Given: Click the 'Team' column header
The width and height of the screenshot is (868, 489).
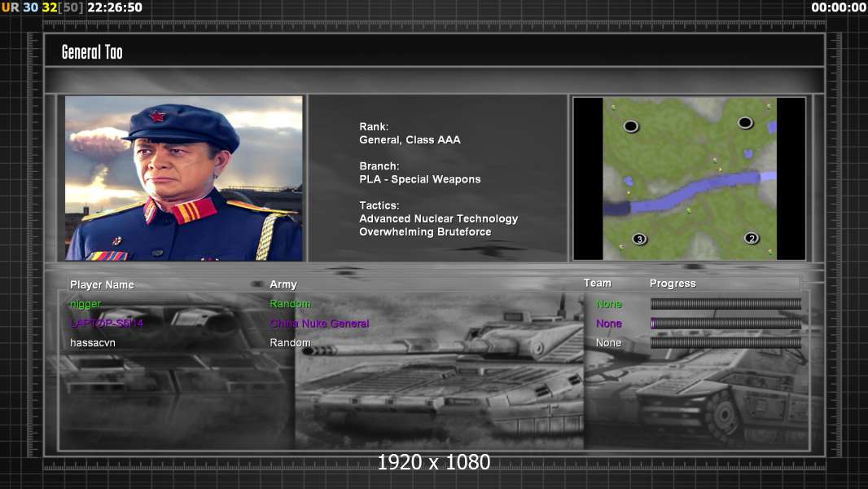Looking at the screenshot, I should coord(598,283).
